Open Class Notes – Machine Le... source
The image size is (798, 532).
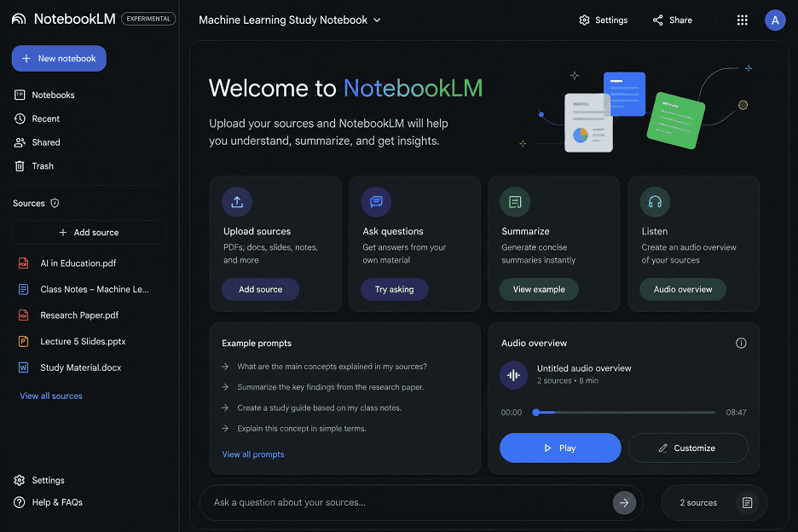(94, 289)
